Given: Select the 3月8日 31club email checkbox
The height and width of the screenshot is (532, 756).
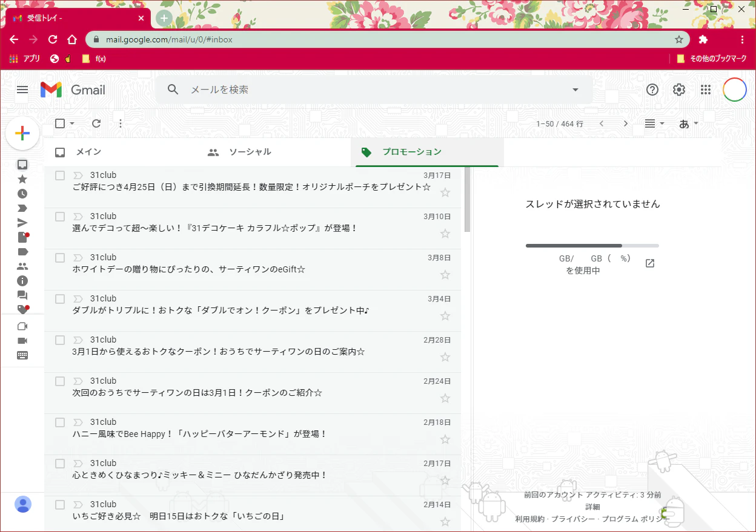Looking at the screenshot, I should [x=60, y=258].
